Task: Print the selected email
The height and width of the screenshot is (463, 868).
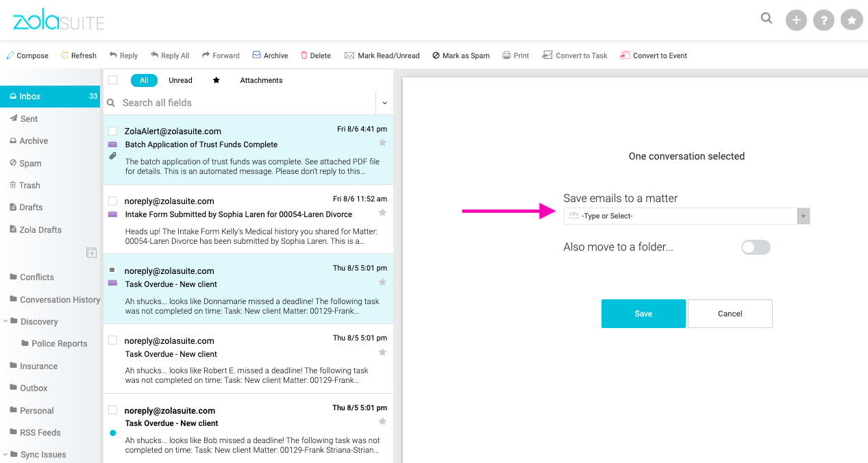Action: pyautogui.click(x=516, y=55)
